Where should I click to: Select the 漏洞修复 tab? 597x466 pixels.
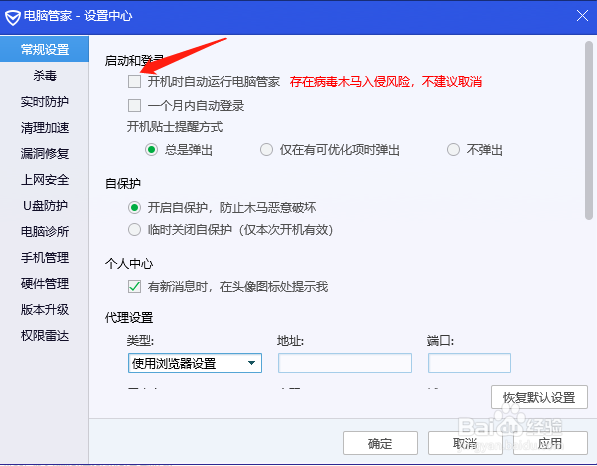point(45,153)
